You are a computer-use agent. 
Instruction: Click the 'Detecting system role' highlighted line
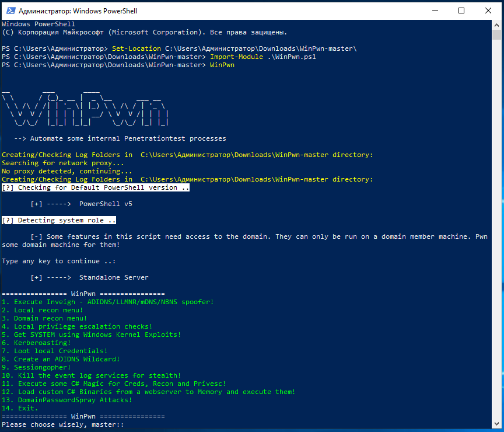coord(59,220)
